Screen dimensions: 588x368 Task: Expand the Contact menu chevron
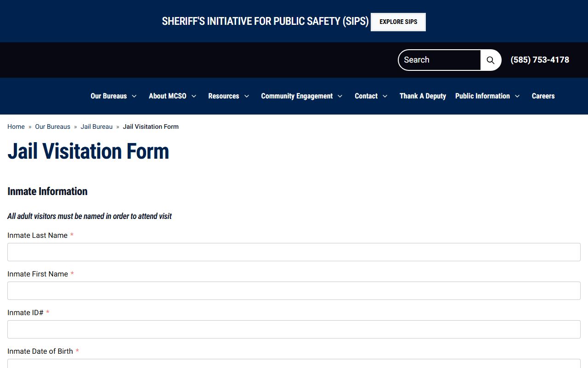(x=385, y=96)
